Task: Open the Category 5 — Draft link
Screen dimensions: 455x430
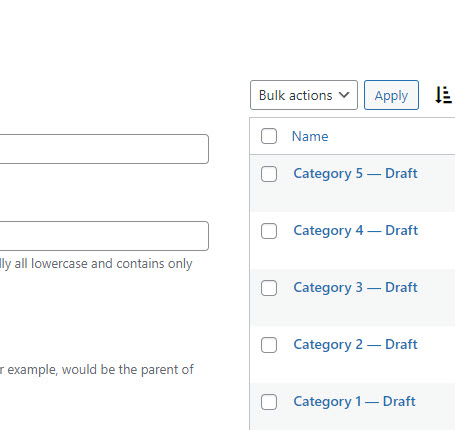Action: coord(355,174)
